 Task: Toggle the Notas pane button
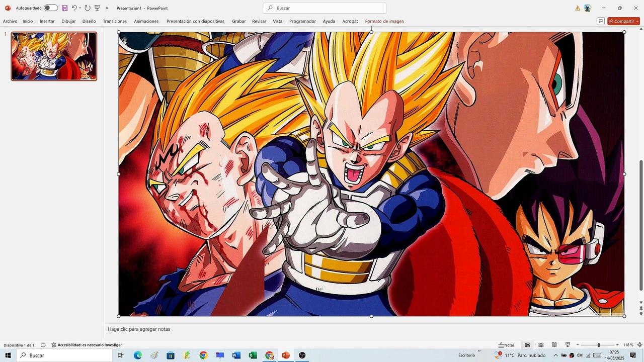click(507, 345)
